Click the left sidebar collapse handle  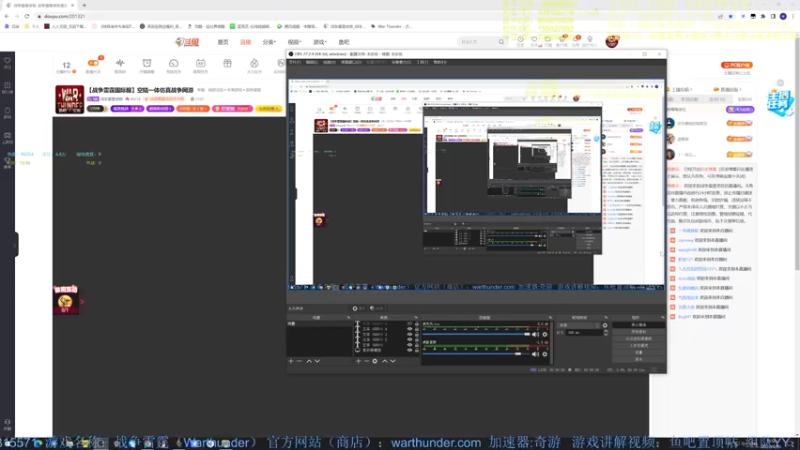16,245
